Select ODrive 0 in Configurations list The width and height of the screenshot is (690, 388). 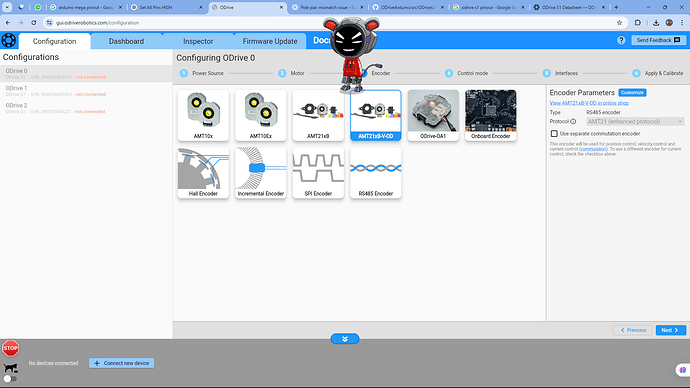tap(86, 73)
